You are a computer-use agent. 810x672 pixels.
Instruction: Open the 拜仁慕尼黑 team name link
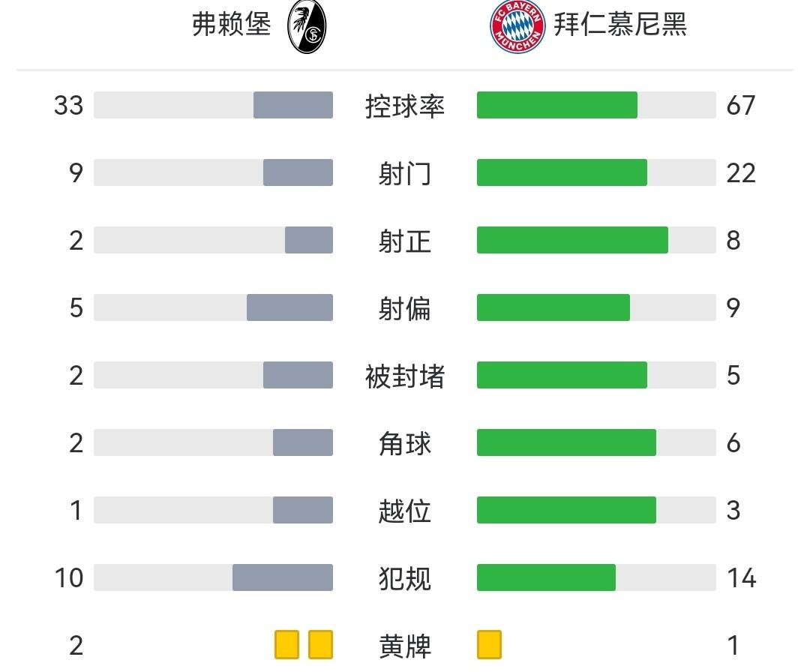620,25
